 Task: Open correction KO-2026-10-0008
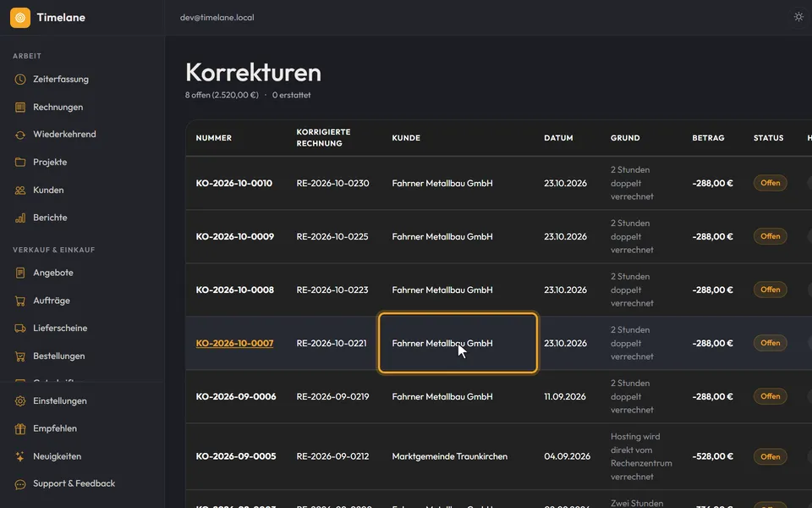(234, 290)
